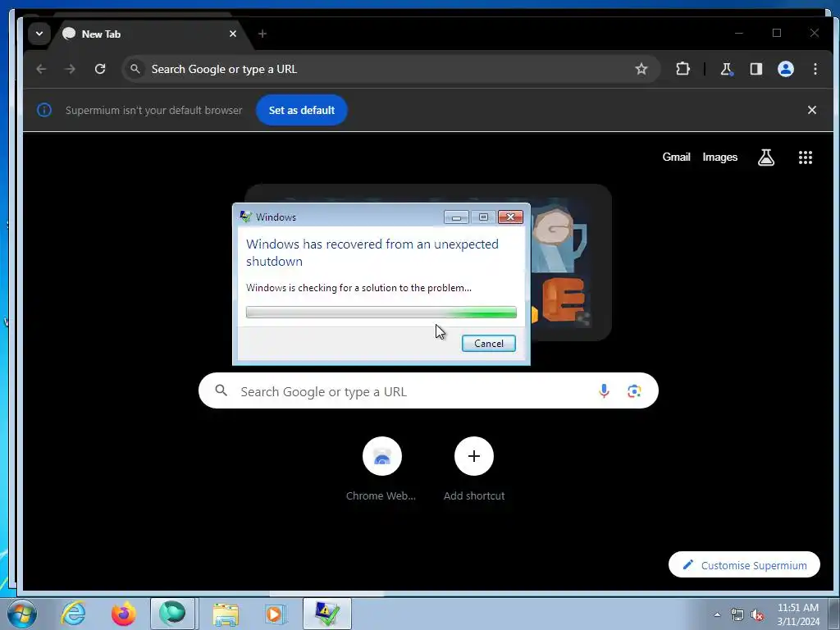Search by image with Lens icon
Screen dimensions: 840x630
(634, 391)
